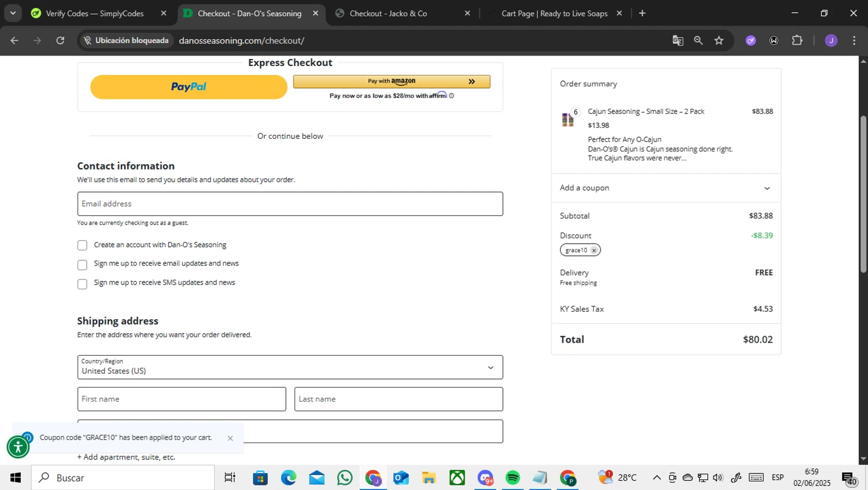
Task: Click weather widget 28°C
Action: tap(617, 477)
